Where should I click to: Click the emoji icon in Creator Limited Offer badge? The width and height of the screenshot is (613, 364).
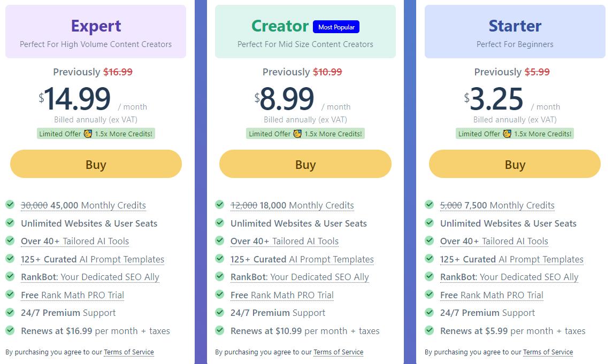tap(297, 134)
